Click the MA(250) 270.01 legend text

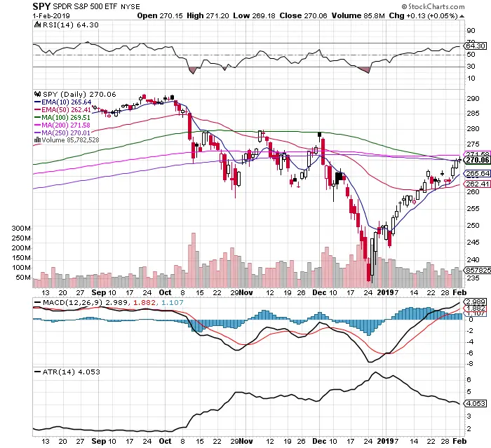pyautogui.click(x=66, y=133)
